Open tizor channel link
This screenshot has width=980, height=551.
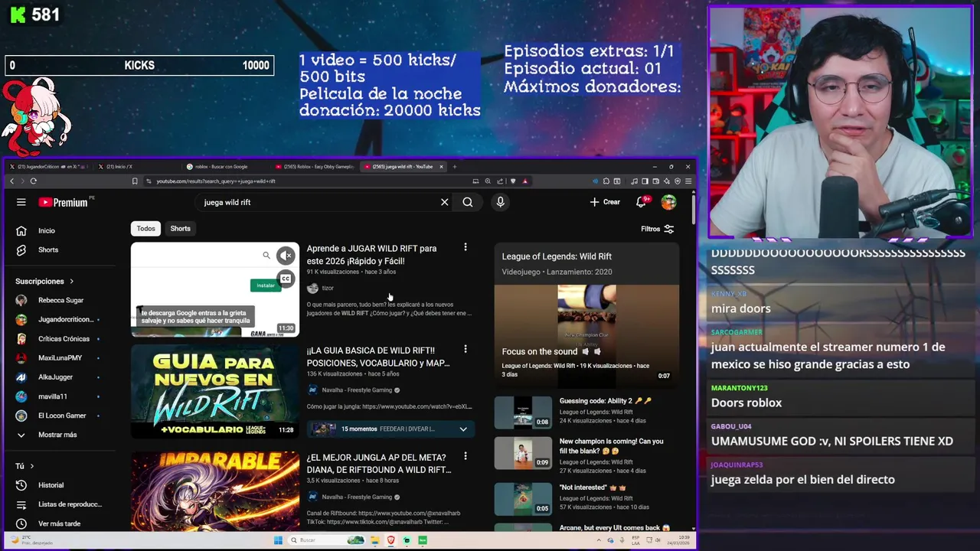tap(328, 288)
